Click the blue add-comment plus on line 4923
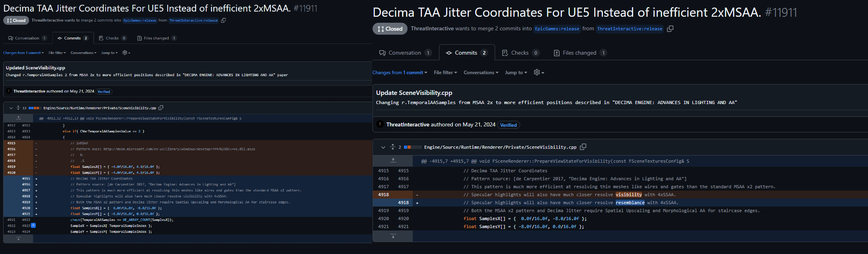868x254 pixels. [33, 225]
